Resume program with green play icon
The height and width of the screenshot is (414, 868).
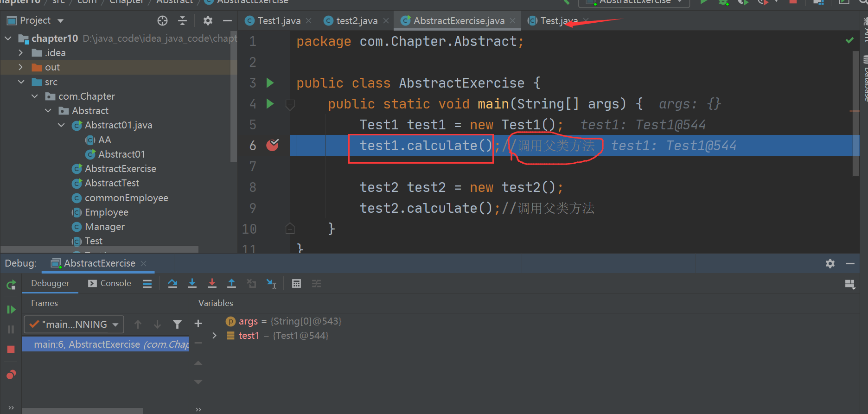click(x=11, y=309)
